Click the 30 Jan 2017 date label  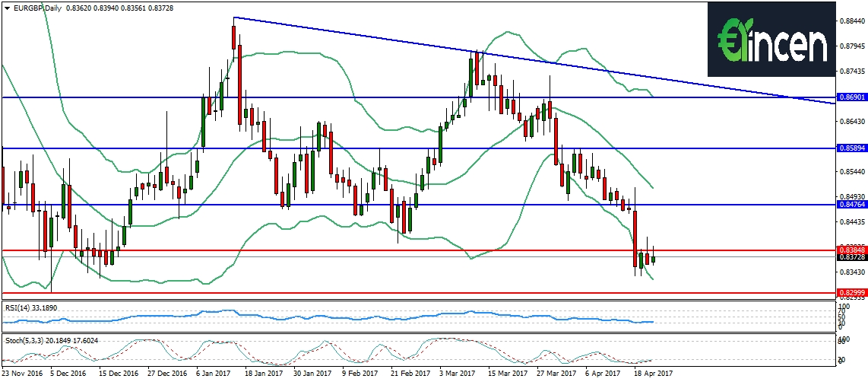[311, 374]
